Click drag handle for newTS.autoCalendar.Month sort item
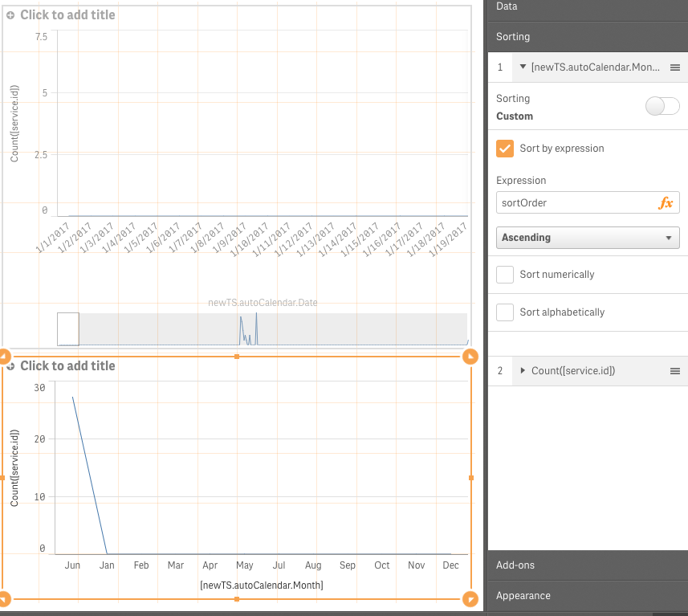Screen dimensions: 688x616 click(x=675, y=67)
